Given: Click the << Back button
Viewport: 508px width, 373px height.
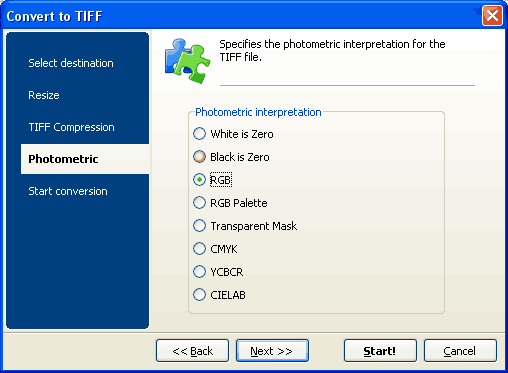Looking at the screenshot, I should click(x=192, y=351).
